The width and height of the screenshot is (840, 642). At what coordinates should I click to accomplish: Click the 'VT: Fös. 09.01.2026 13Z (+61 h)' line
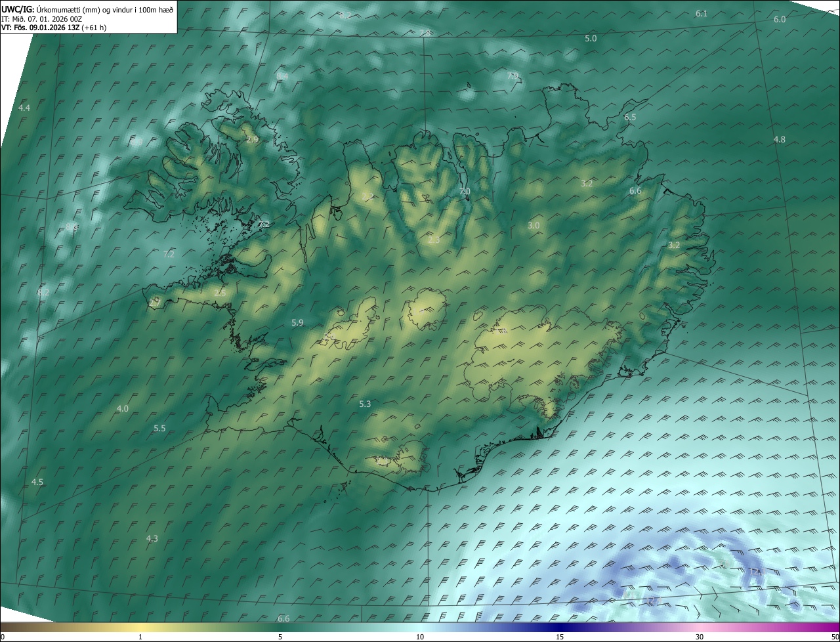[x=54, y=28]
